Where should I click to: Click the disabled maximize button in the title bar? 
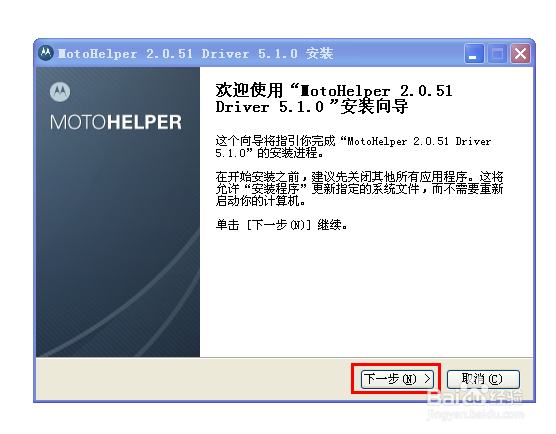coord(497,54)
